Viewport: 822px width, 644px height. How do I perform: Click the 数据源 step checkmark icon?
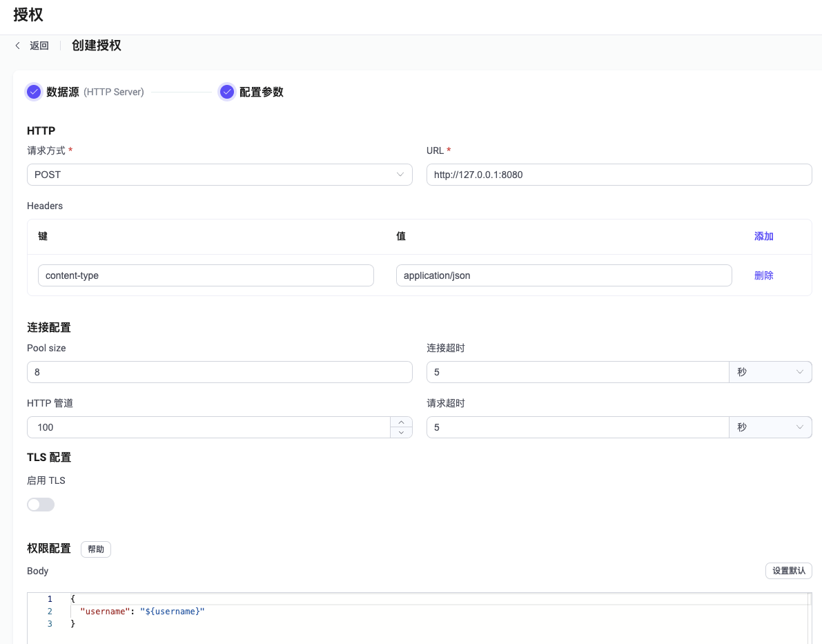[x=34, y=92]
